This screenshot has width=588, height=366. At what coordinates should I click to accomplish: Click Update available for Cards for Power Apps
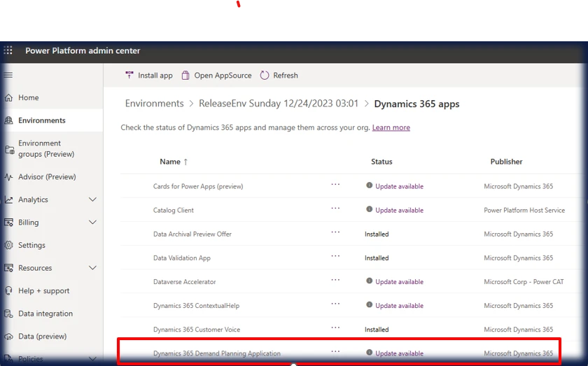click(400, 186)
